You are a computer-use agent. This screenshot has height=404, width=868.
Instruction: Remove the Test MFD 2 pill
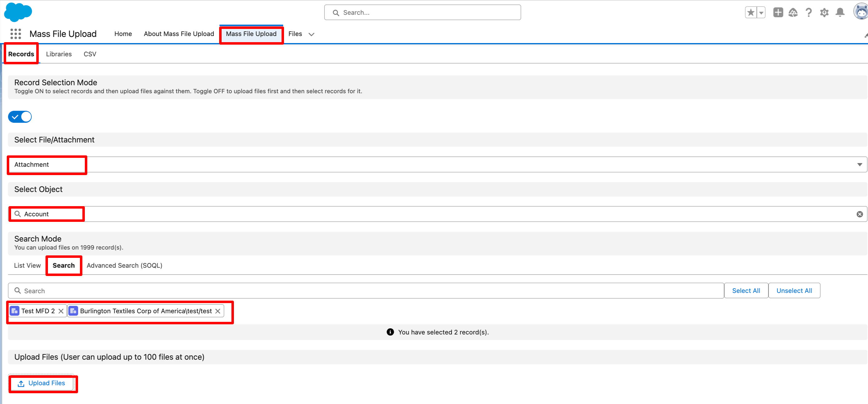click(x=61, y=311)
